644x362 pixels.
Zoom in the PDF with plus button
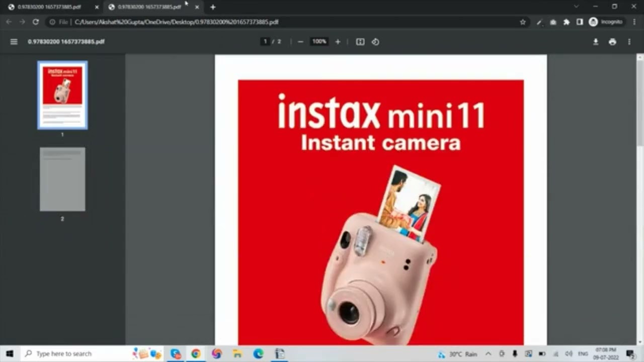point(338,42)
